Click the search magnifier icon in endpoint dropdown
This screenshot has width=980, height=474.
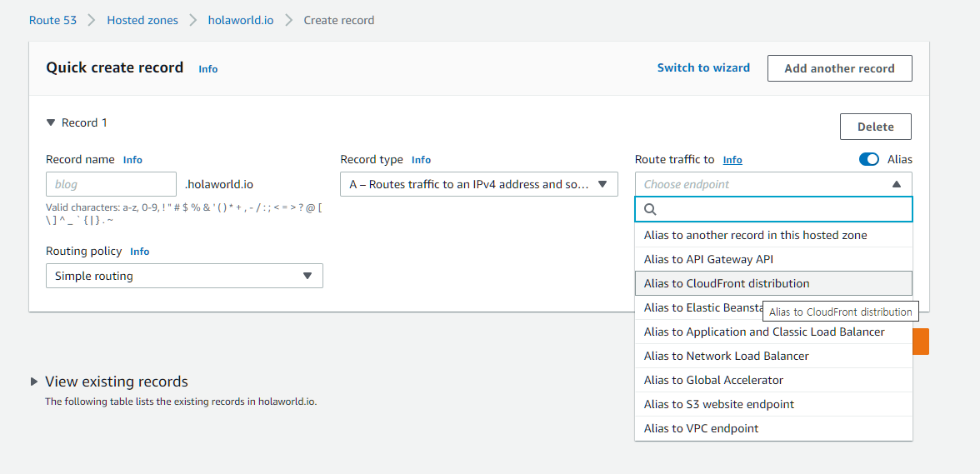[650, 209]
